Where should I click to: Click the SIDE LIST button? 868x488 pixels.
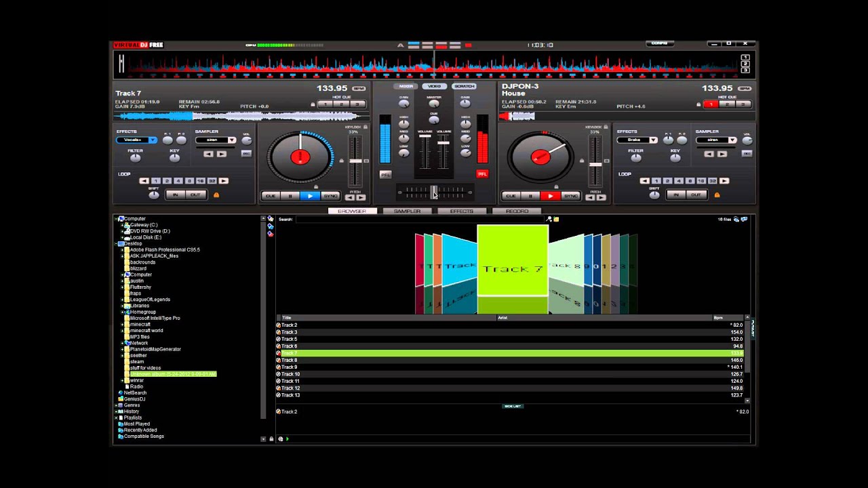pyautogui.click(x=513, y=406)
